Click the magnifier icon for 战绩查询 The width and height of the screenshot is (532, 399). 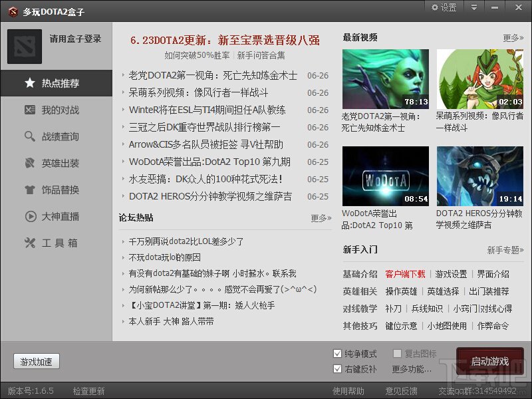[x=30, y=136]
